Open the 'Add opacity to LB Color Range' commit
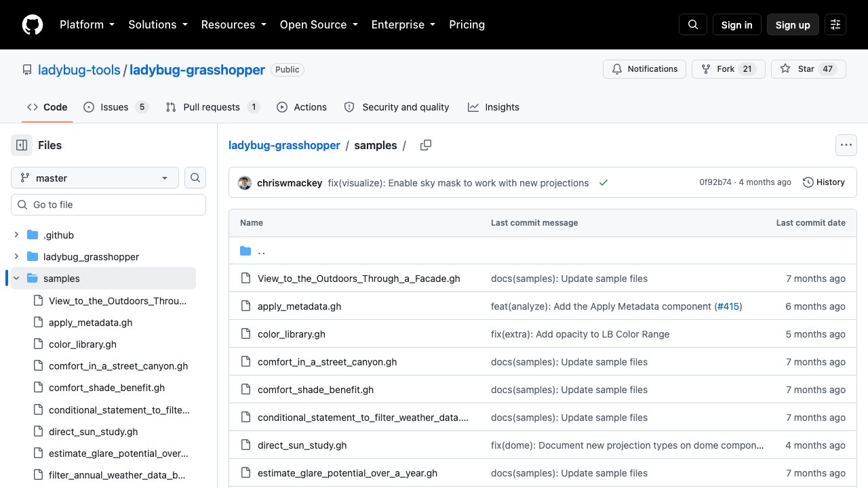 pos(580,334)
